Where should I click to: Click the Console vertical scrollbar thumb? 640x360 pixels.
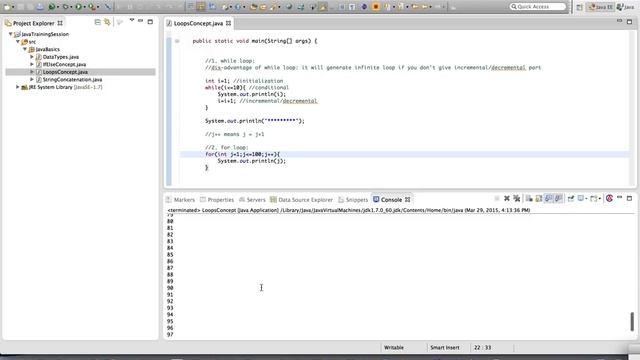coord(632,321)
